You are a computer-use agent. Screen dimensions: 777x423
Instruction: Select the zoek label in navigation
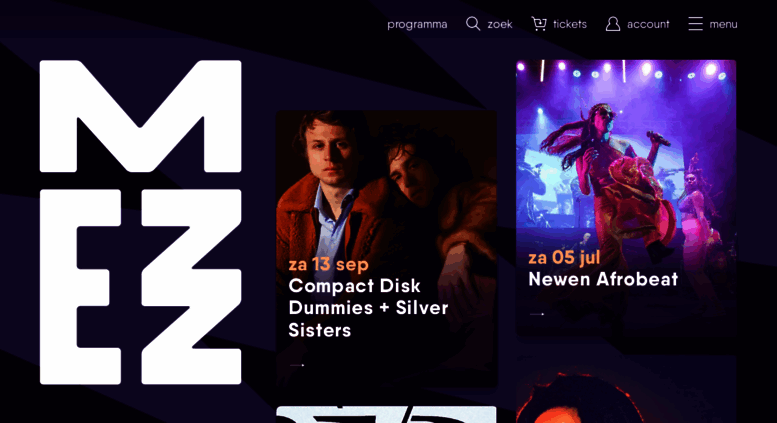point(500,24)
